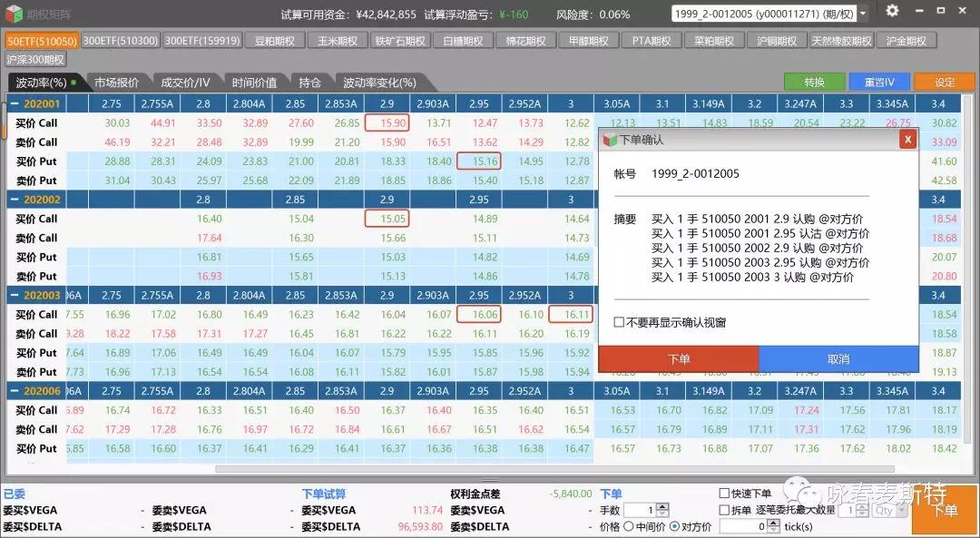Click highlighted 16.11 in 202003 买价 Call
The width and height of the screenshot is (980, 538).
(571, 314)
